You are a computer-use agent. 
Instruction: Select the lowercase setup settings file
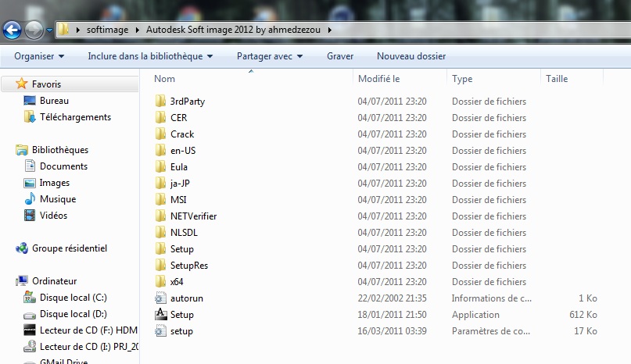(x=181, y=331)
